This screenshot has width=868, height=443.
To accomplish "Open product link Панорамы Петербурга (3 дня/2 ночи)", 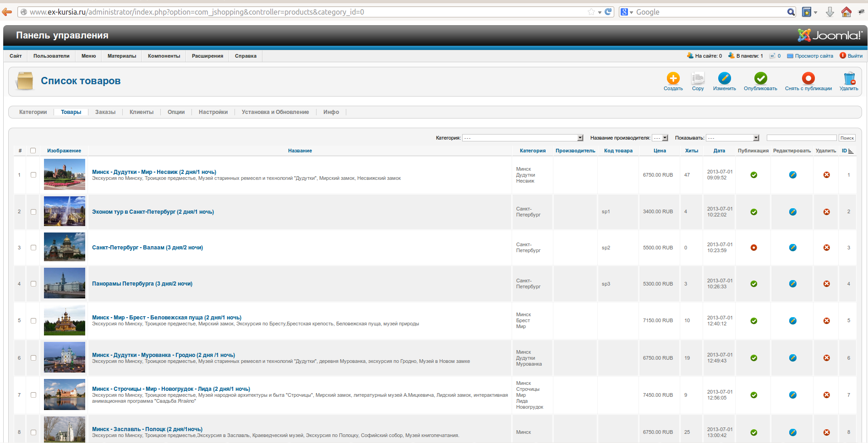I will [x=142, y=284].
